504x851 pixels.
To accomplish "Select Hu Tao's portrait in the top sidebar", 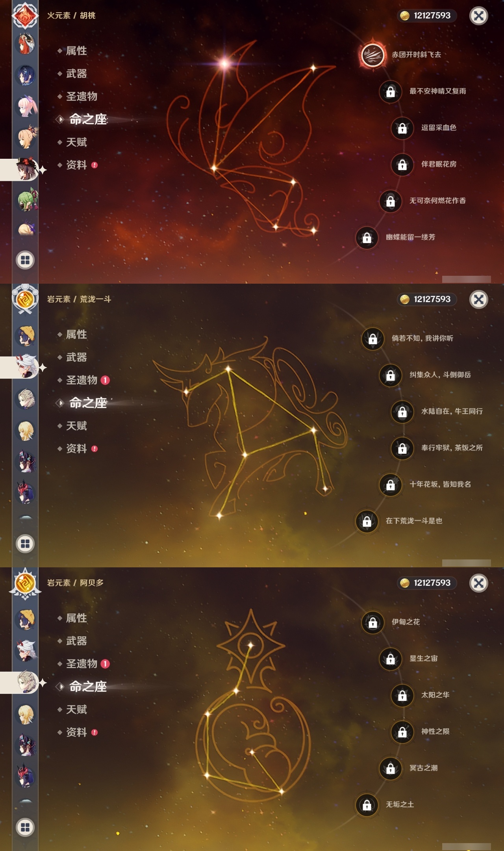I will coord(26,169).
